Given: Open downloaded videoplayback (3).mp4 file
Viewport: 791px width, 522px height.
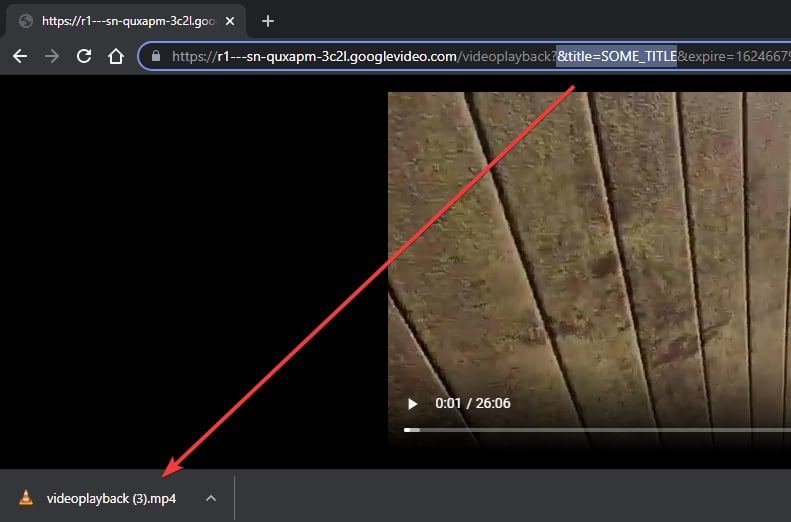Looking at the screenshot, I should pos(111,499).
